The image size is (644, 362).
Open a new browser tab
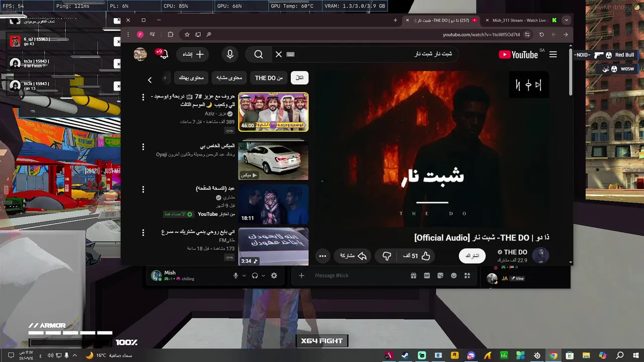395,20
